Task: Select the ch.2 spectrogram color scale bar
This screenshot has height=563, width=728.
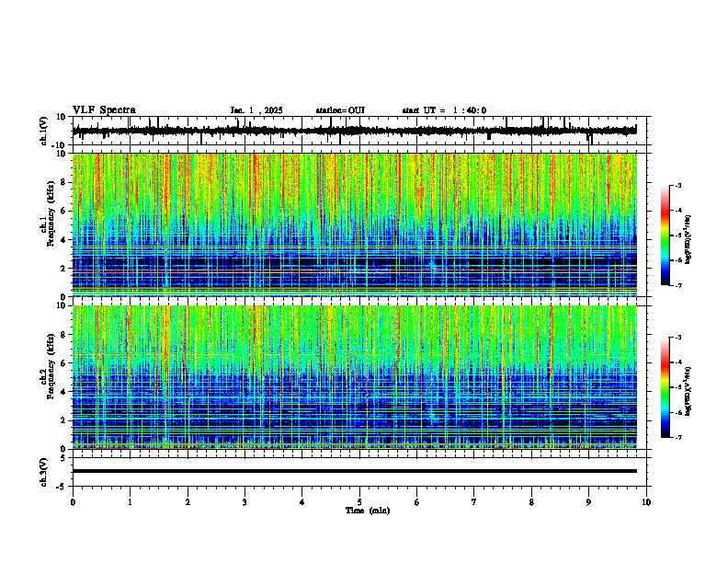Action: coord(665,387)
